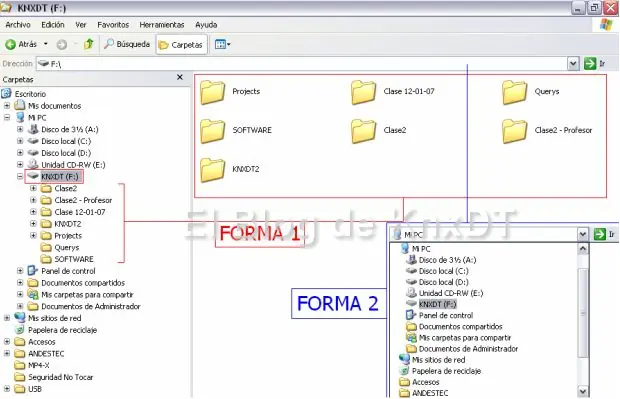Viewport: 620px width, 399px height.
Task: Expand Disco de 3½ (A:) node
Action: pyautogui.click(x=20, y=129)
